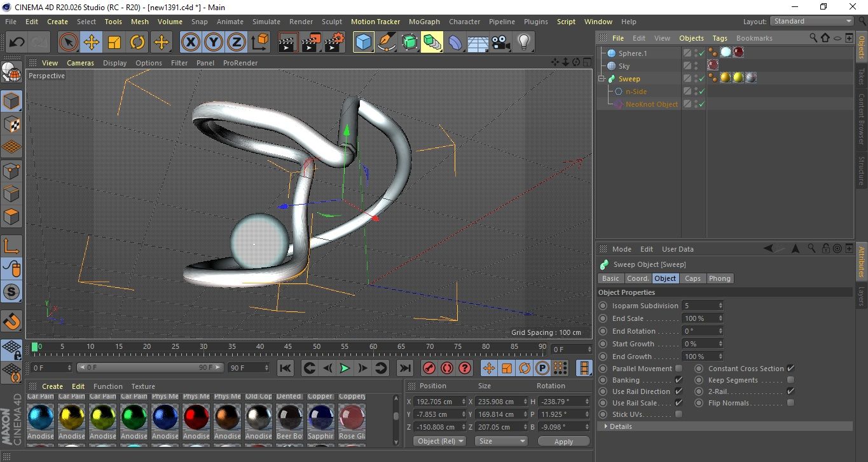Toggle Use Rail Scale checkbox
The image size is (868, 462).
pos(679,403)
